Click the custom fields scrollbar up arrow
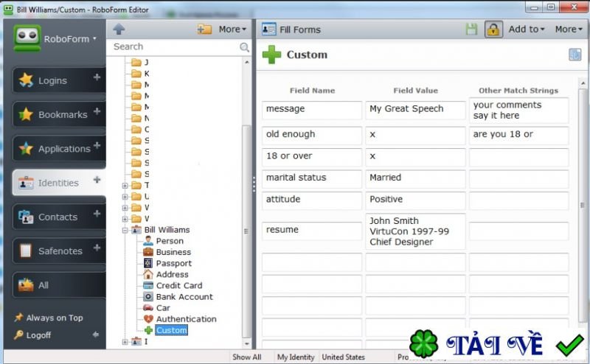The width and height of the screenshot is (590, 364). coord(583,83)
